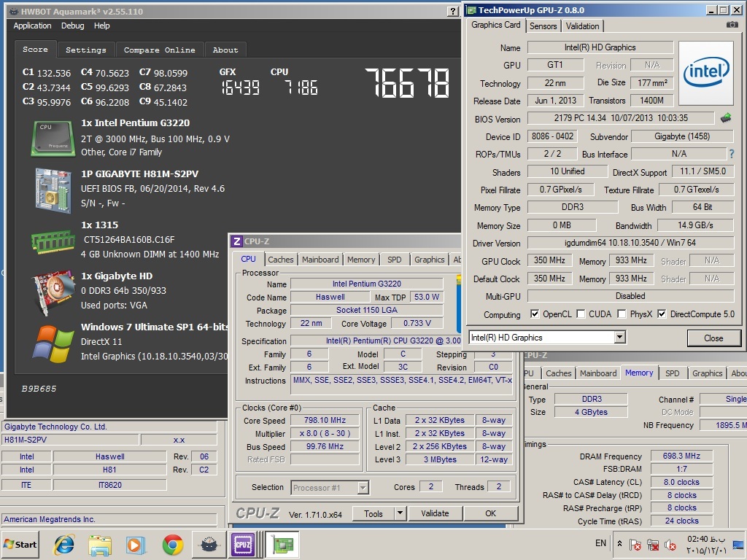Click the motherboard icon in Aquamark

[53, 190]
